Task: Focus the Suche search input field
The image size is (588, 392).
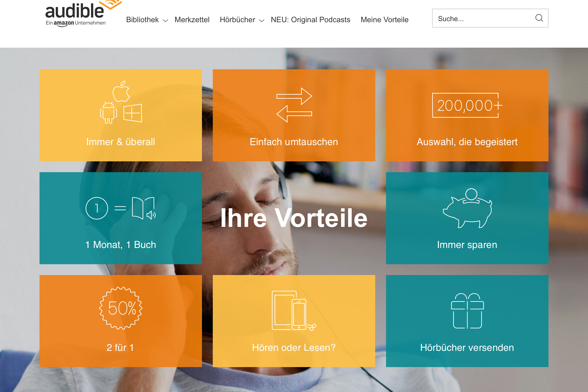Action: pos(485,18)
